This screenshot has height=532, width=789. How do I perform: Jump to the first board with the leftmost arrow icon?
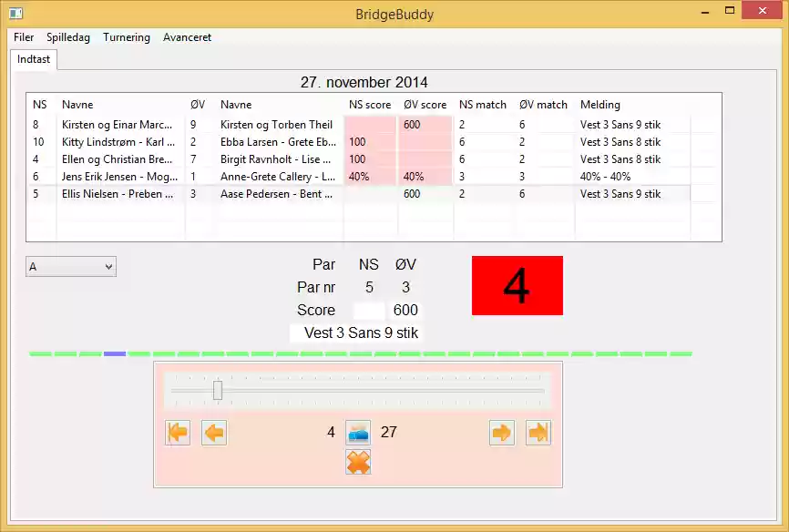(x=178, y=433)
